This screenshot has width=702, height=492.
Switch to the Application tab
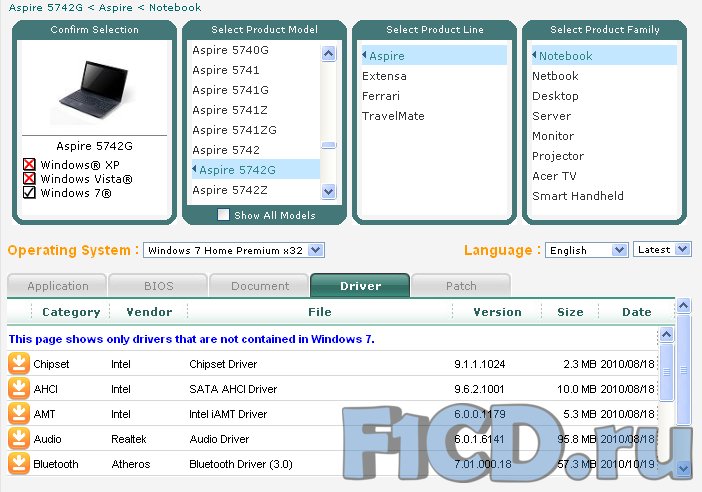(x=57, y=286)
